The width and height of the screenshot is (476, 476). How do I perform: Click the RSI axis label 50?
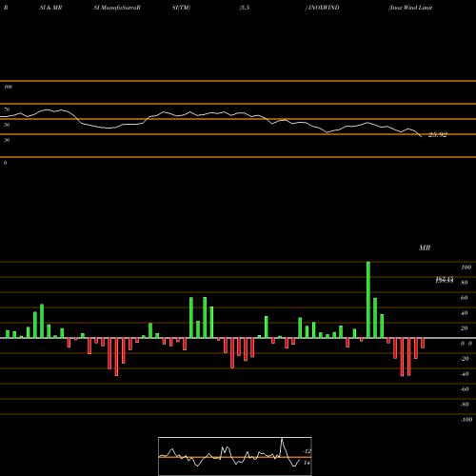pyautogui.click(x=7, y=125)
